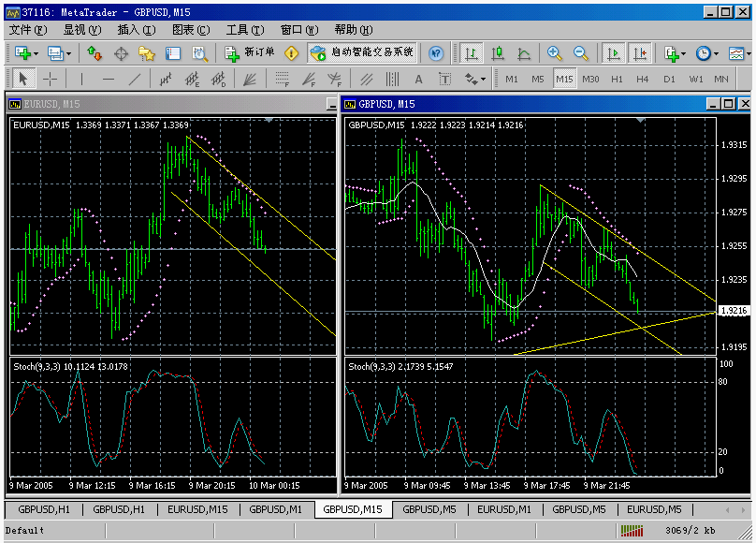The image size is (756, 543).
Task: Select the standard deviation channel tool marked D
Action: [x=219, y=79]
